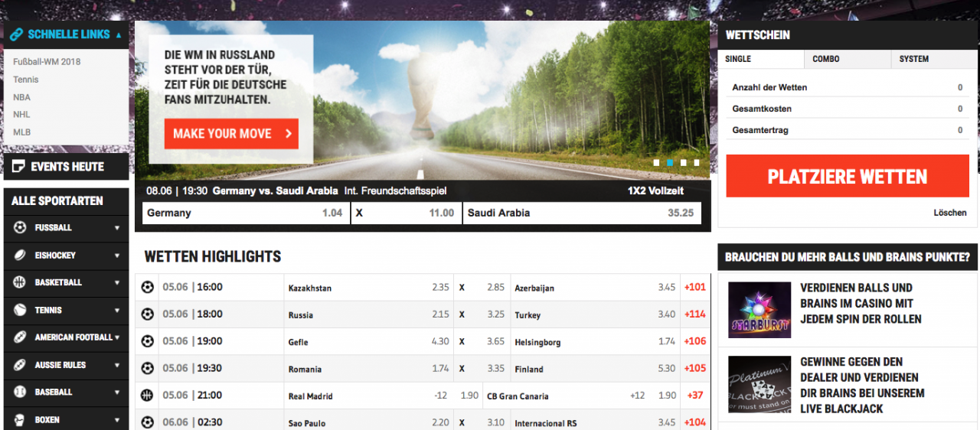Switch to the Combo bet tab
Viewport: 980px width, 430px height.
[x=848, y=59]
